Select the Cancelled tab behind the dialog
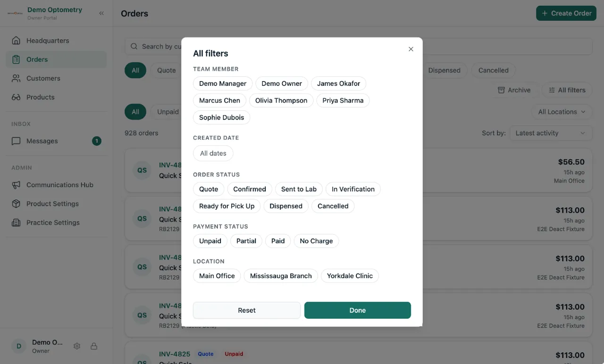 493,70
